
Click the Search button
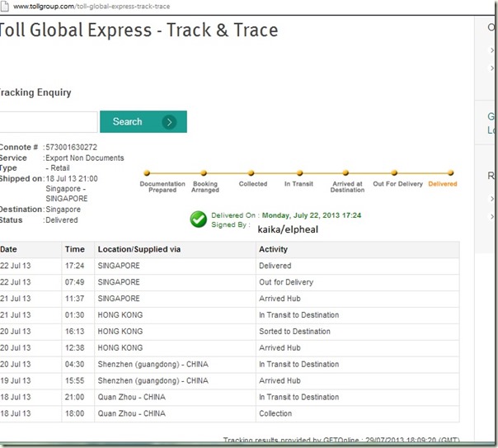pos(143,121)
